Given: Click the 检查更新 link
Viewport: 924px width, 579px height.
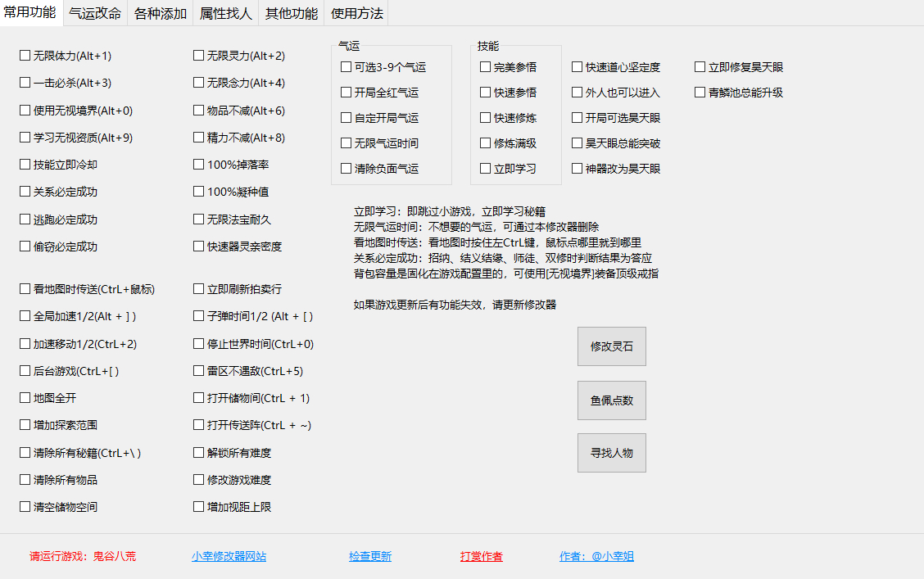Looking at the screenshot, I should tap(369, 555).
